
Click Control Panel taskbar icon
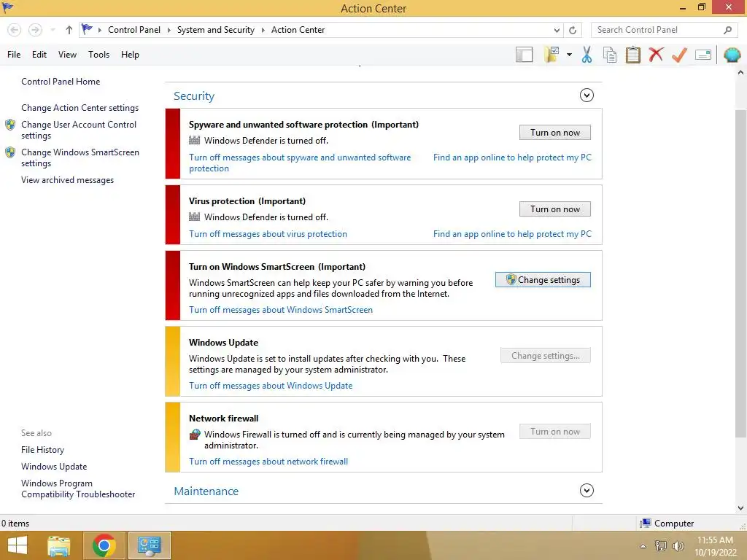(x=149, y=545)
